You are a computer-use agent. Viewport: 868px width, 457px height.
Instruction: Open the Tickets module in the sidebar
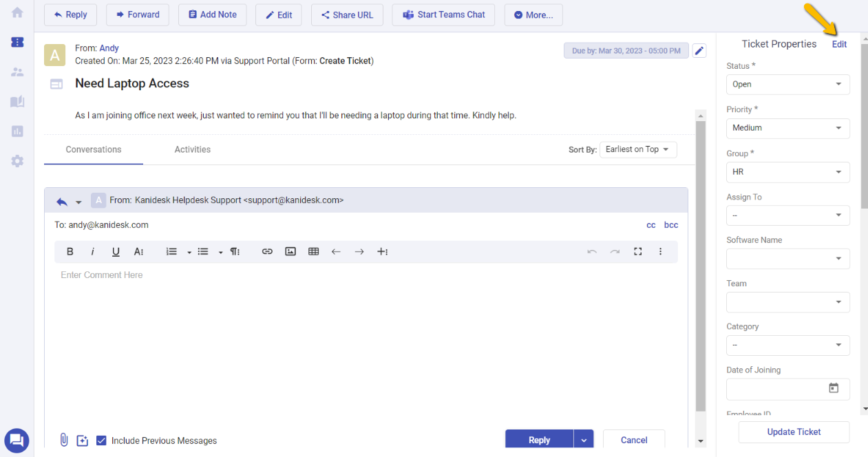[x=17, y=42]
